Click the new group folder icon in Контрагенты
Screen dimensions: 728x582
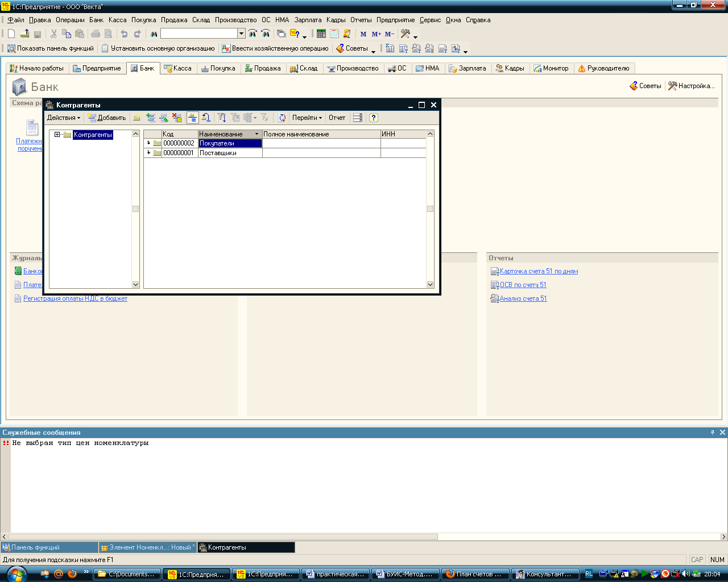pyautogui.click(x=137, y=118)
